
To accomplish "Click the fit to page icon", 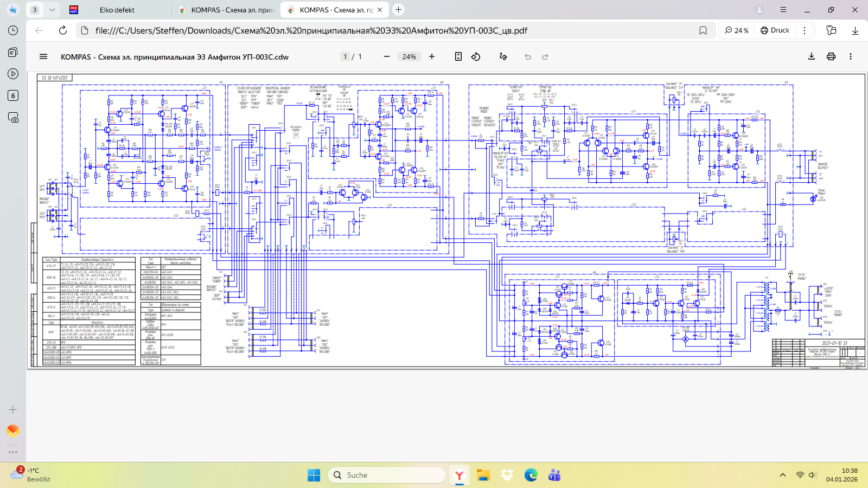I will pyautogui.click(x=458, y=56).
